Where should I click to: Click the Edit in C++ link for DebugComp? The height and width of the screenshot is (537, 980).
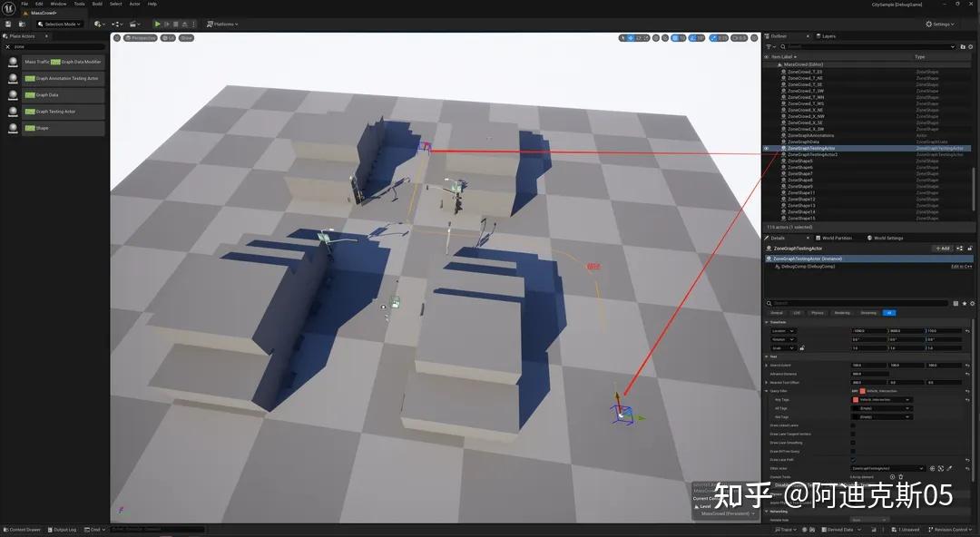tap(962, 266)
